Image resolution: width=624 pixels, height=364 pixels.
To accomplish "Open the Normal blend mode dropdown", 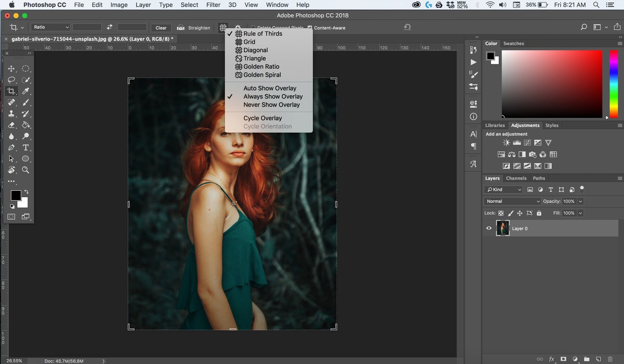I will [x=513, y=201].
